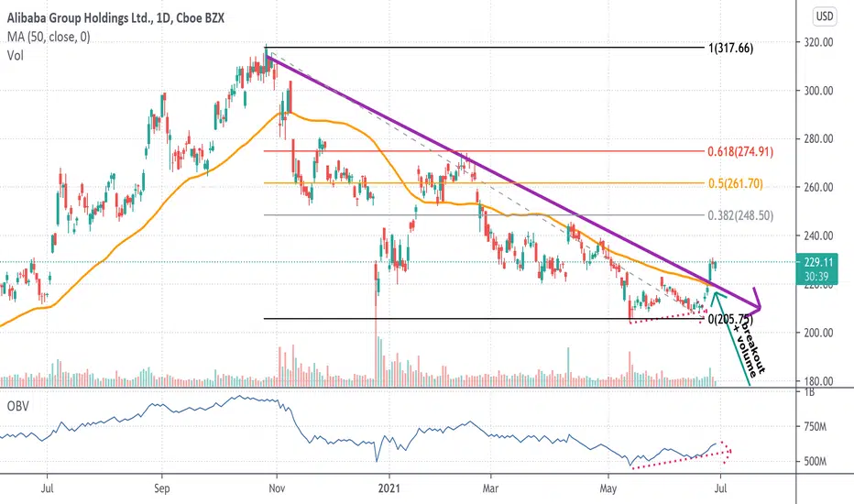Click the 180.00 price axis value
854x504 pixels.
click(x=818, y=381)
